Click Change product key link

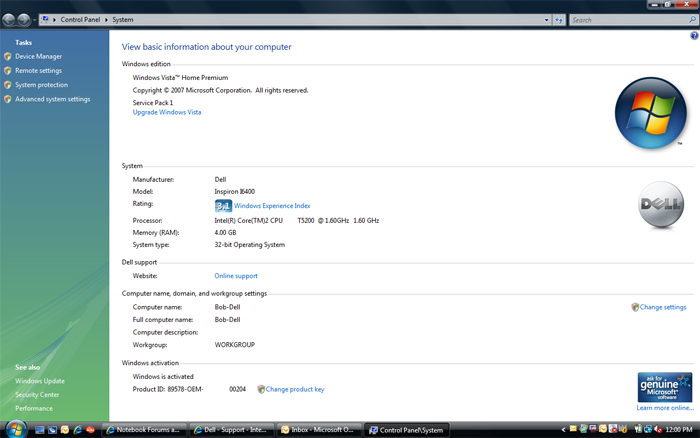click(x=295, y=389)
